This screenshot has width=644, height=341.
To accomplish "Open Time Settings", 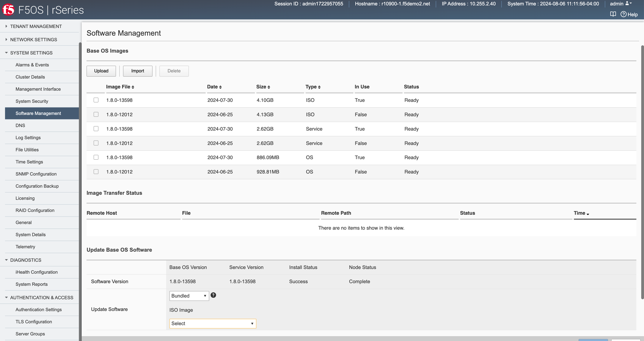I will (42, 162).
